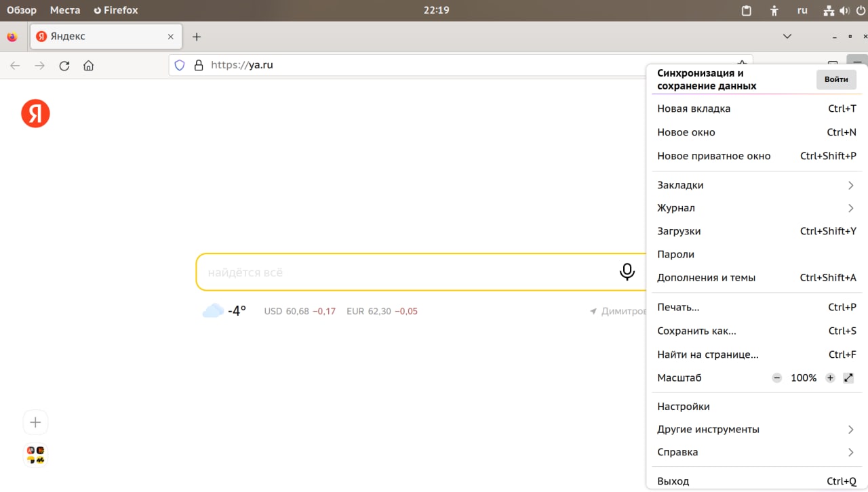Viewport: 868px width, 492px height.
Task: Open Новое приватное окно
Action: pos(756,156)
